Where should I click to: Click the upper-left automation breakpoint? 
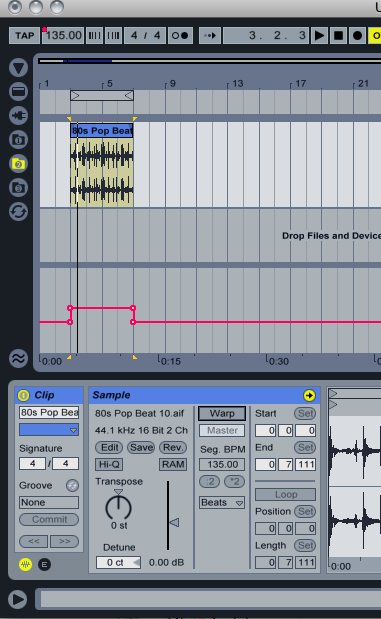70,308
